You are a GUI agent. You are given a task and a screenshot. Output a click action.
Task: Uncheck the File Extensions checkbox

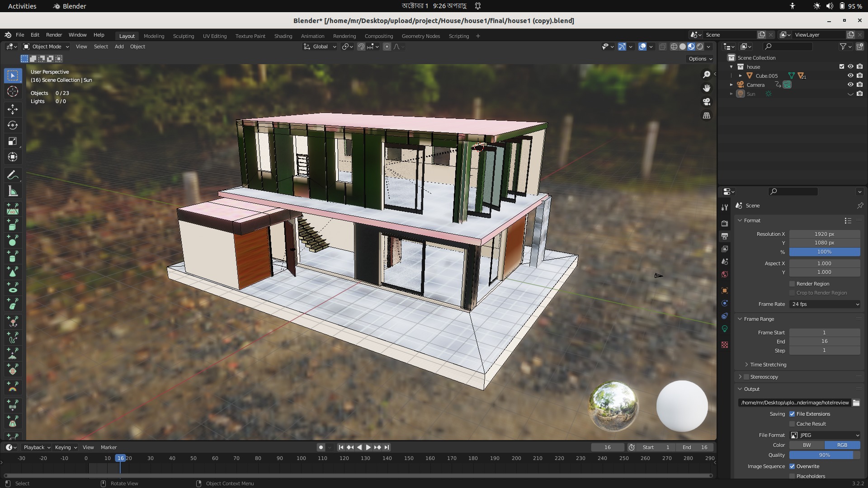point(792,414)
